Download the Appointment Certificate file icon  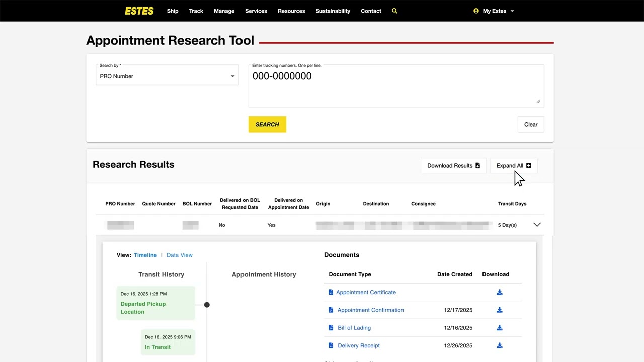[500, 292]
